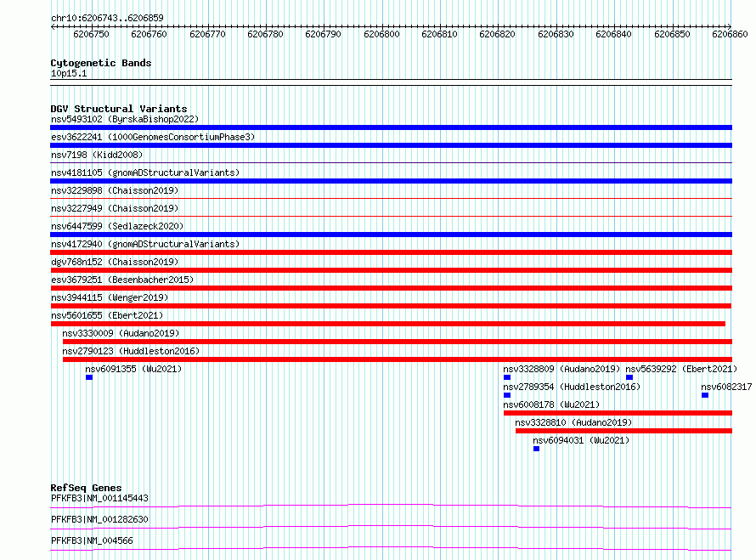Viewport: 756px width, 560px height.
Task: Click nsv6447599 (Sedlazeck2020) label
Action: point(117,226)
